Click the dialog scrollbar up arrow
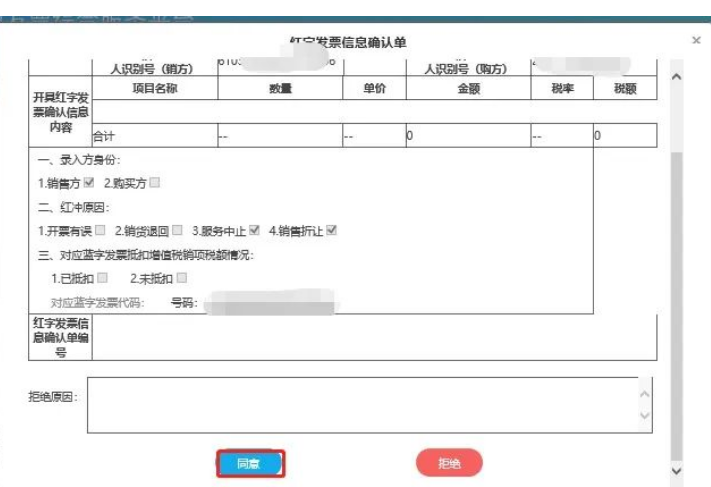Image resolution: width=711 pixels, height=487 pixels. click(x=676, y=77)
